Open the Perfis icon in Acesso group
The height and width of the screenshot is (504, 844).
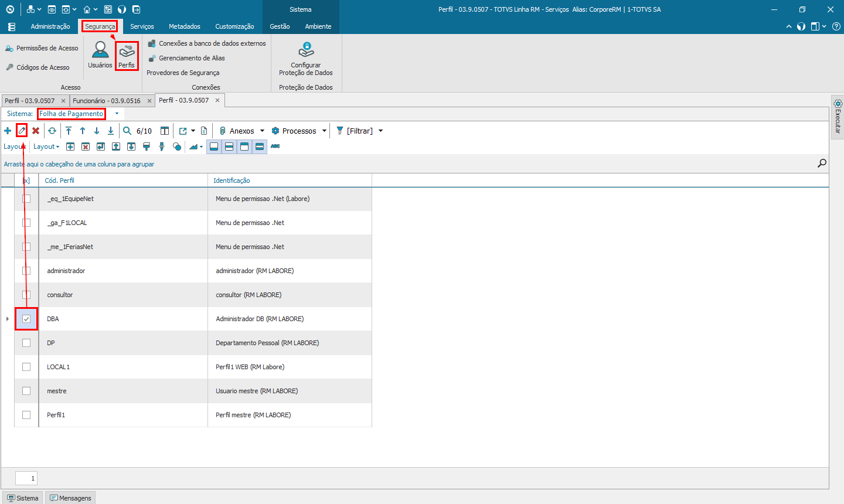coord(127,56)
